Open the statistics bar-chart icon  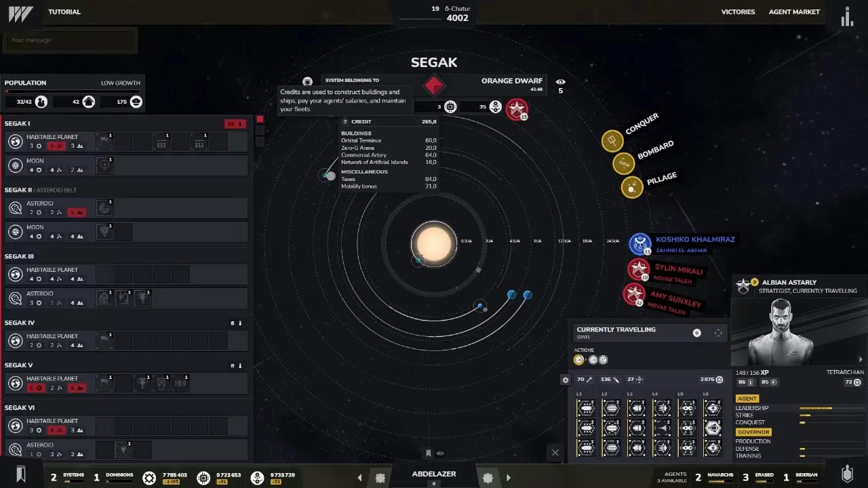pyautogui.click(x=847, y=17)
